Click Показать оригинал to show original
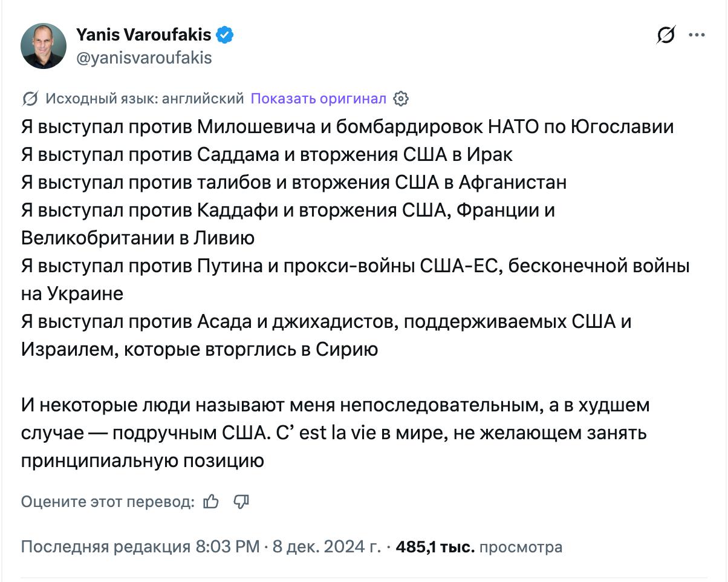The image size is (728, 582). 318,99
